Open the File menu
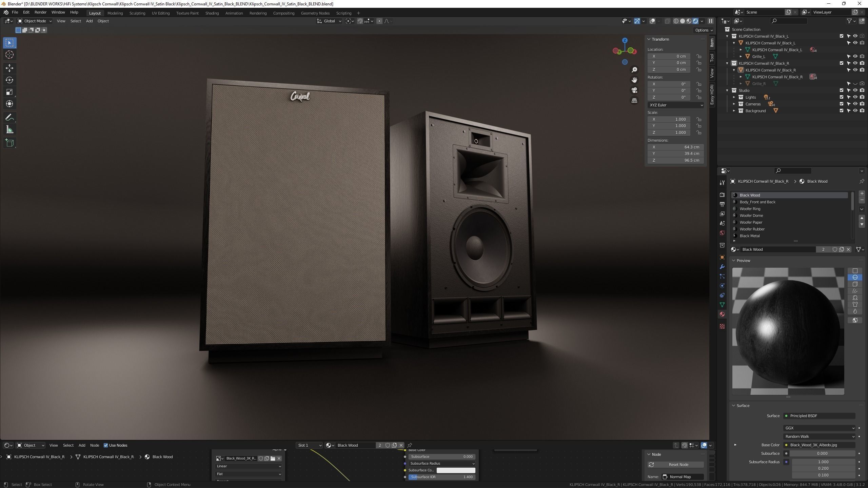This screenshot has height=488, width=868. (x=15, y=12)
